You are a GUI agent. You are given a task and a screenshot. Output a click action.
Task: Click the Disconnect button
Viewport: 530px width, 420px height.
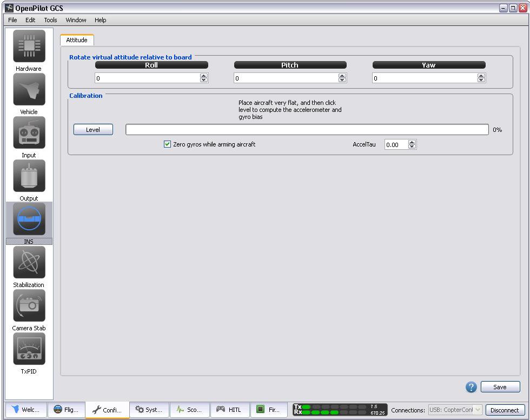(505, 410)
